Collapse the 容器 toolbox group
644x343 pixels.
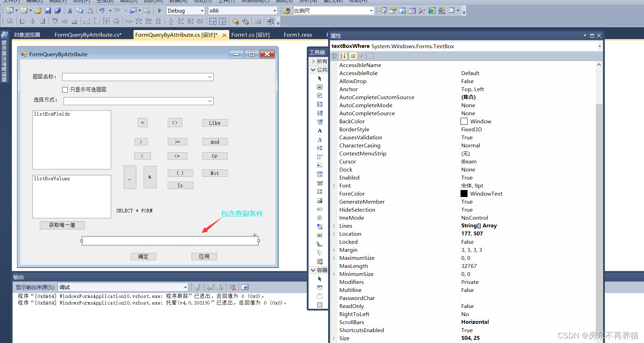(x=313, y=270)
